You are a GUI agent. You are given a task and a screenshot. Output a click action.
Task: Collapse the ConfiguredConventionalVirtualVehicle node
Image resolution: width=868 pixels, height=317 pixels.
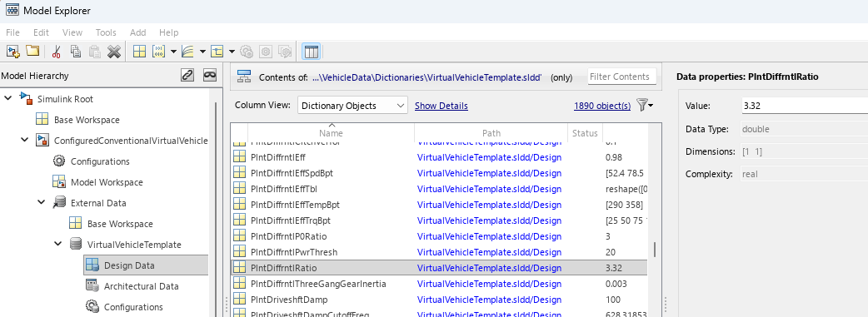[x=24, y=140]
